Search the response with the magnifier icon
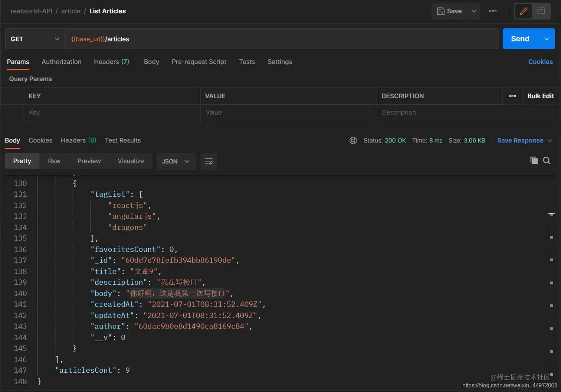The height and width of the screenshot is (392, 561). tap(547, 160)
